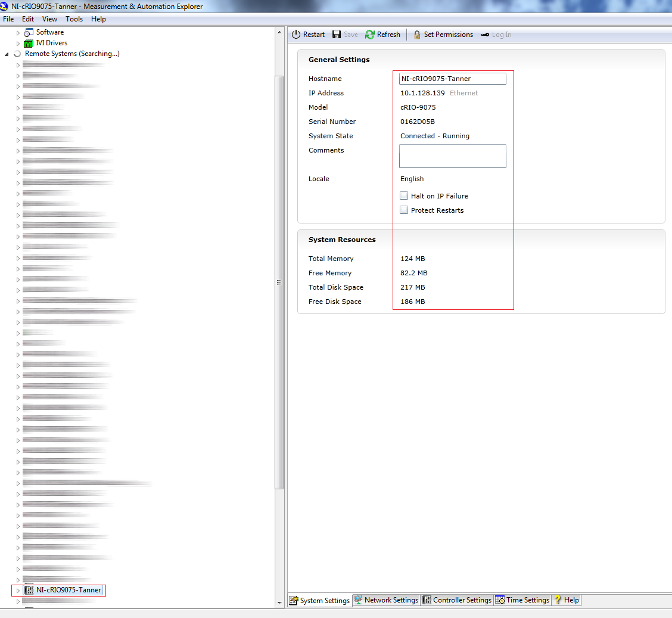Click the serial number 0162D05B

click(x=418, y=122)
